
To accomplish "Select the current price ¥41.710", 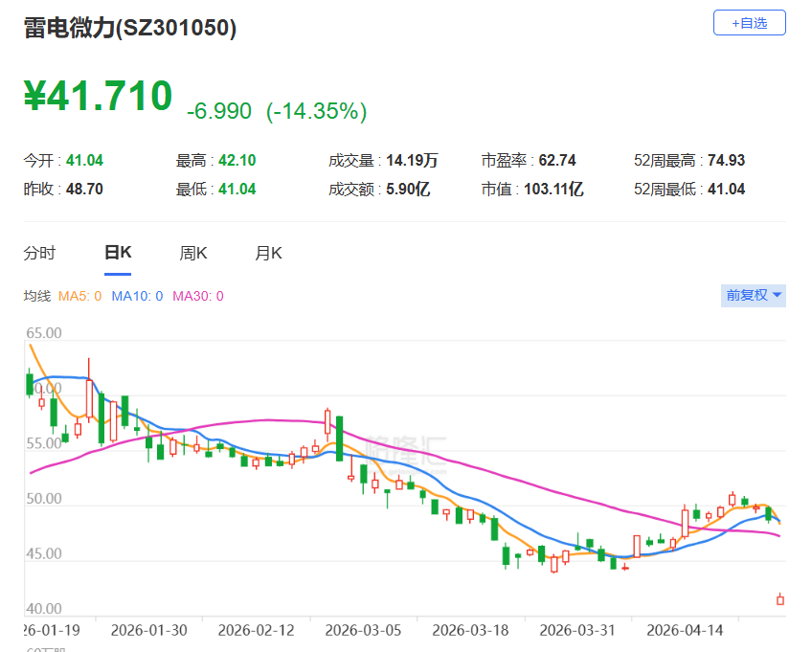I will click(x=97, y=96).
